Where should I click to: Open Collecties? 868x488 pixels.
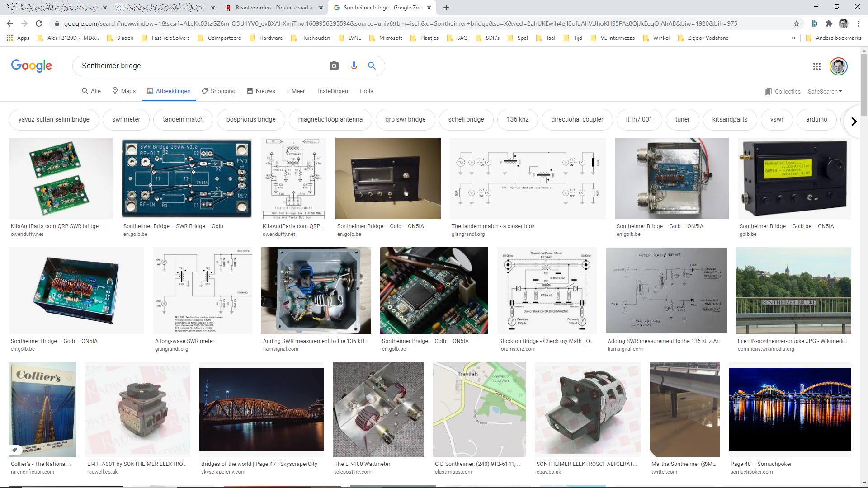pyautogui.click(x=783, y=91)
